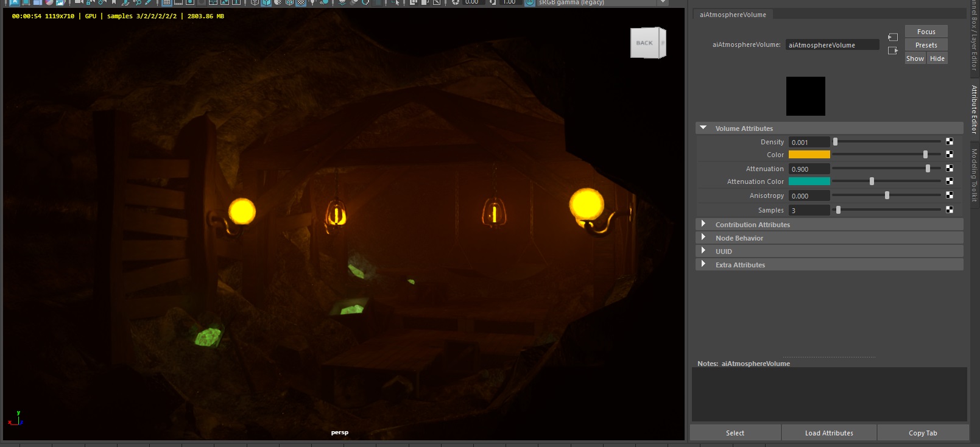The width and height of the screenshot is (980, 447).
Task: Click the texture map button for Anisotropy
Action: click(950, 195)
